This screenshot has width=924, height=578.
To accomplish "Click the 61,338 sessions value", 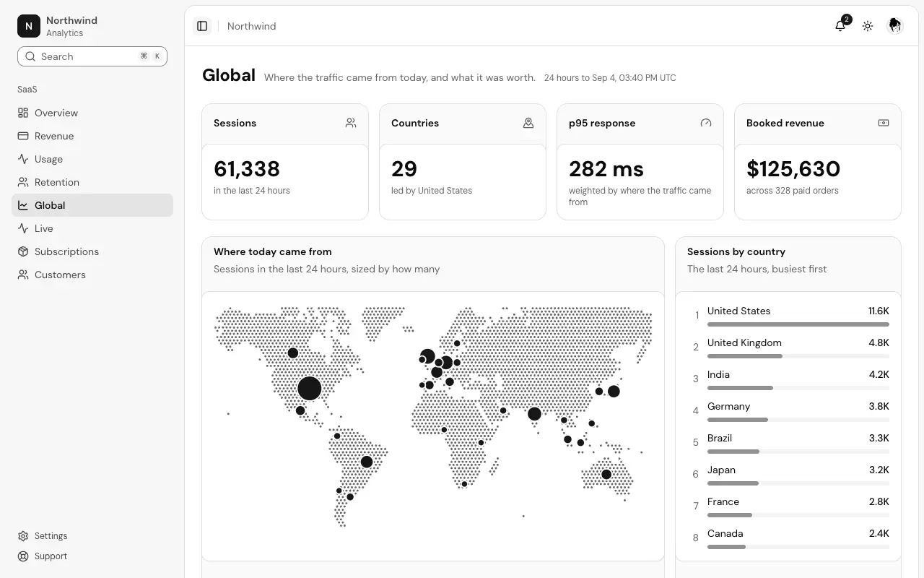I will point(247,169).
